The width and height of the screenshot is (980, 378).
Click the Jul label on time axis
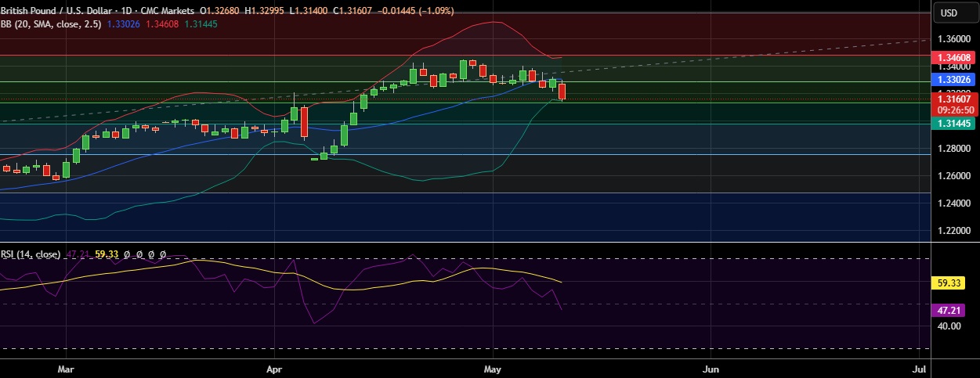click(x=920, y=368)
